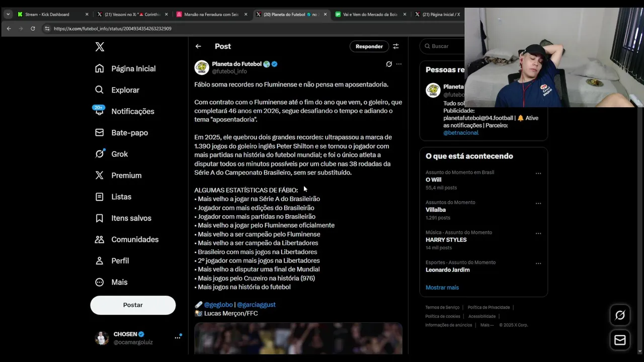Open more options for Villalba trend
644x362 pixels.
click(538, 204)
